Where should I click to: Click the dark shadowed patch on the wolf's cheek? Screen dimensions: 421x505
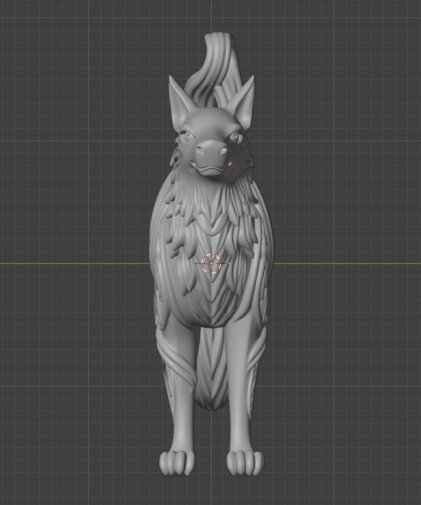(237, 163)
